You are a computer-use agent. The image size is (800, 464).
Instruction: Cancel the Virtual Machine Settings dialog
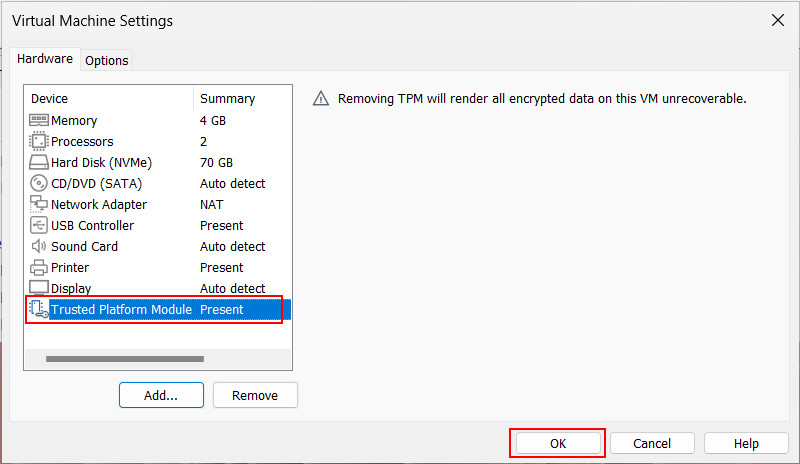coord(652,443)
